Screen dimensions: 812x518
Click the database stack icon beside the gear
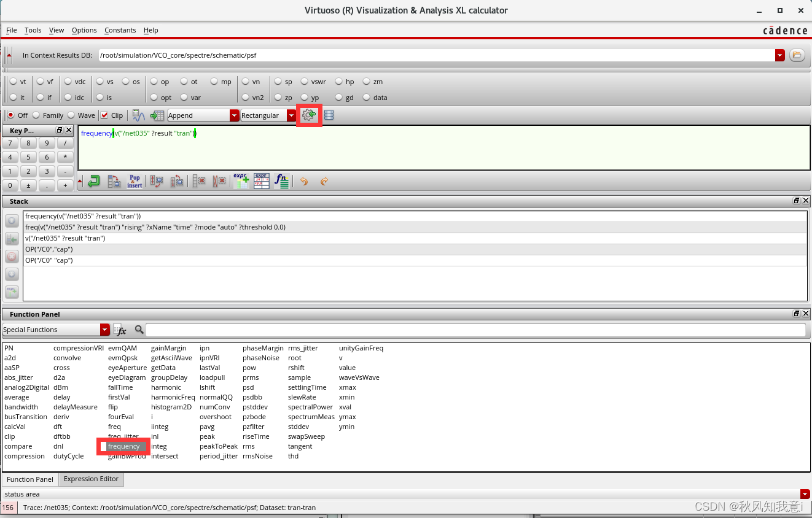point(329,115)
